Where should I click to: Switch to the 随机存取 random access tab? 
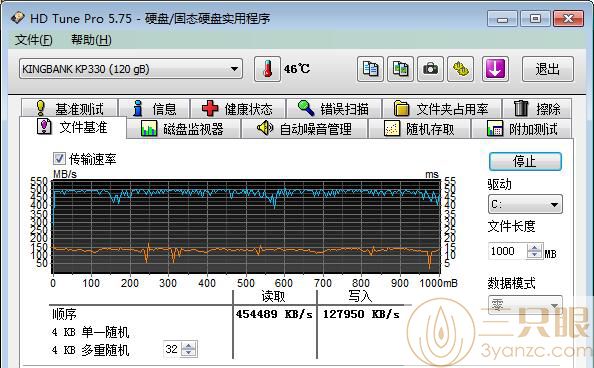click(419, 129)
